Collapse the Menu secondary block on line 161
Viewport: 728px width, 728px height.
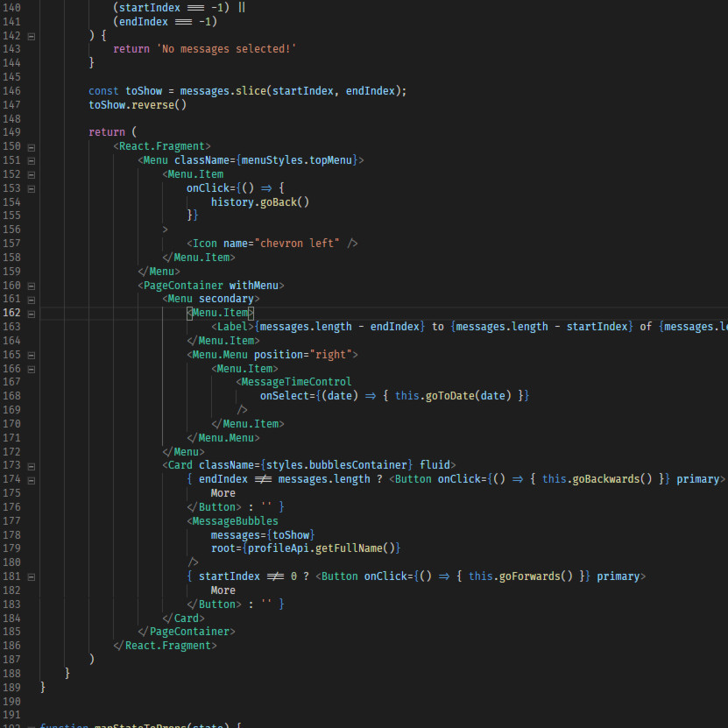click(x=32, y=300)
